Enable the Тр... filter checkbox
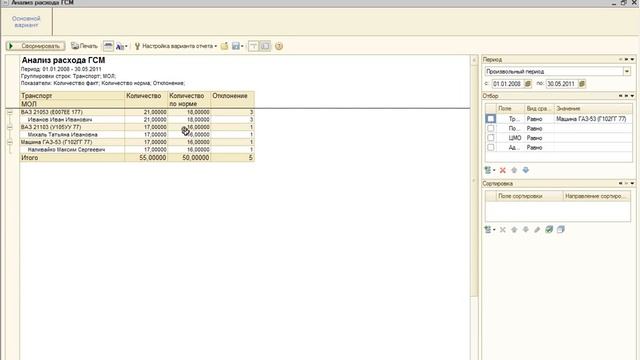Viewport: 640px width, 360px height. [491, 119]
